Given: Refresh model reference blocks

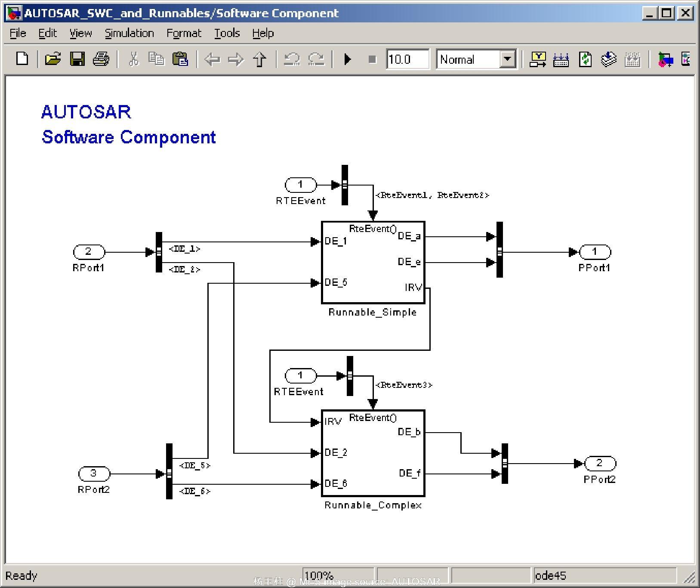Looking at the screenshot, I should 584,59.
